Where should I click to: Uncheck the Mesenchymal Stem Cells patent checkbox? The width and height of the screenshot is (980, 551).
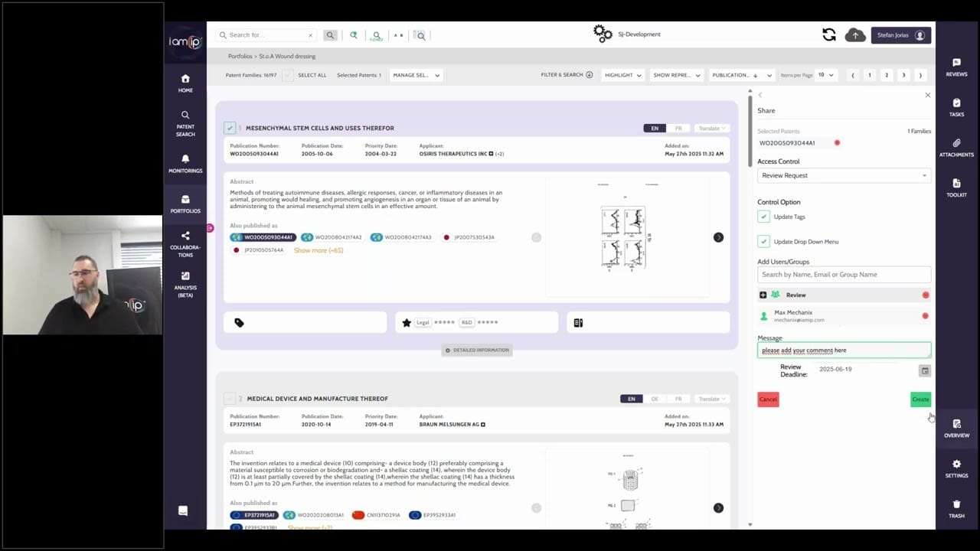coord(230,128)
